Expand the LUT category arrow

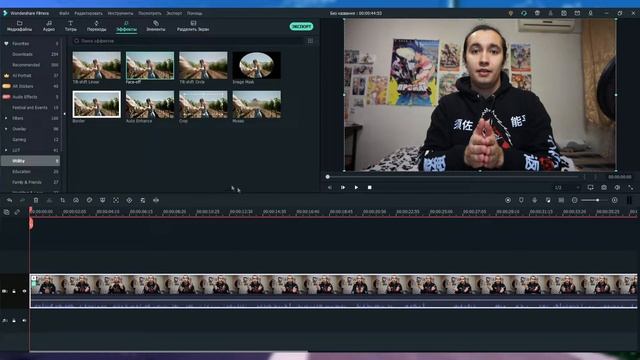tap(6, 150)
